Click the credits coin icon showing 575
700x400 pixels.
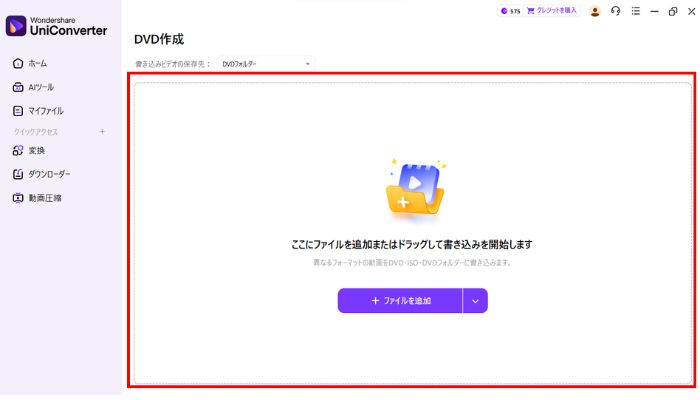click(x=504, y=11)
